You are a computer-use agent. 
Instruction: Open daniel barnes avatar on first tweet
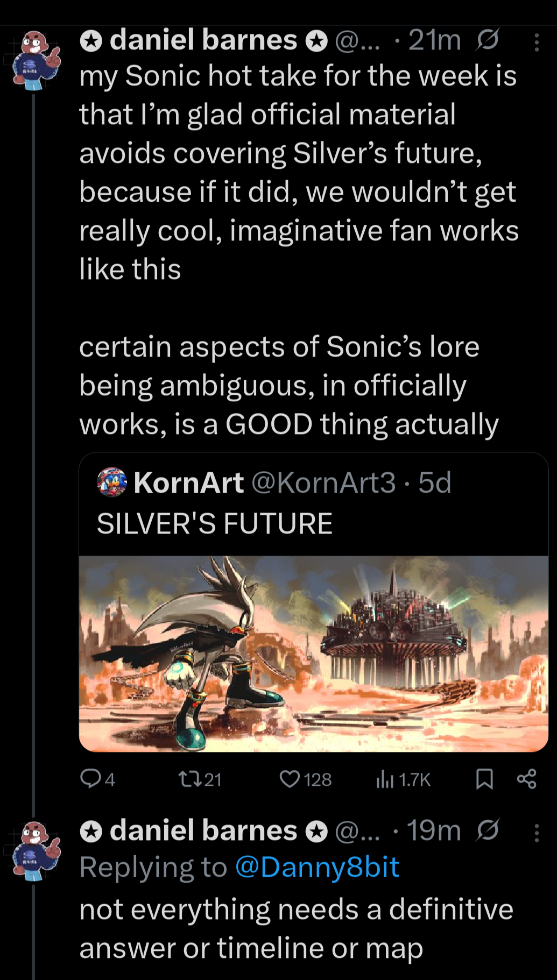37,58
